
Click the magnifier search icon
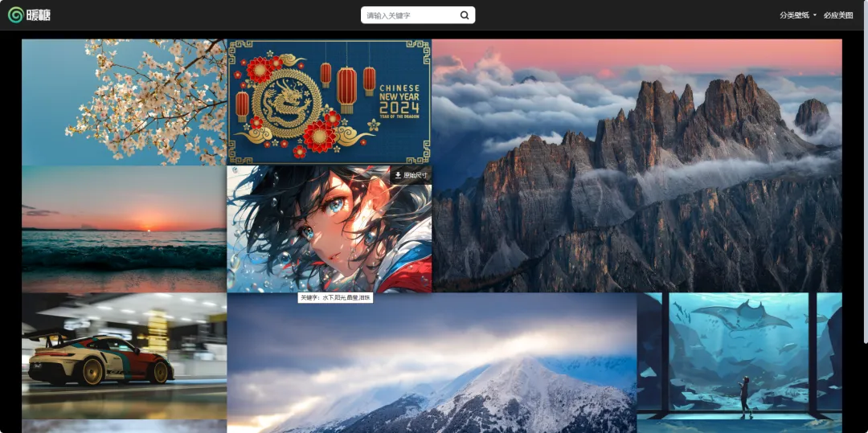tap(465, 15)
